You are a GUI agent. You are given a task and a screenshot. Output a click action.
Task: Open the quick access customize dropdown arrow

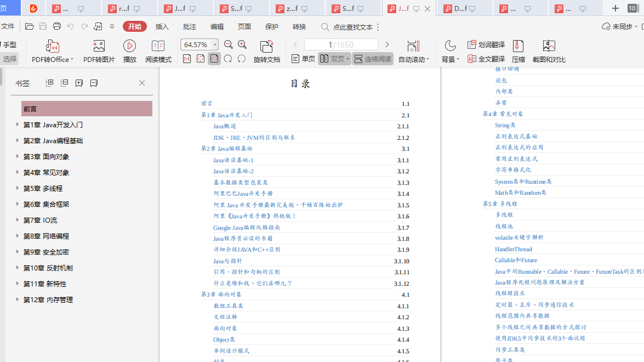pyautogui.click(x=112, y=27)
